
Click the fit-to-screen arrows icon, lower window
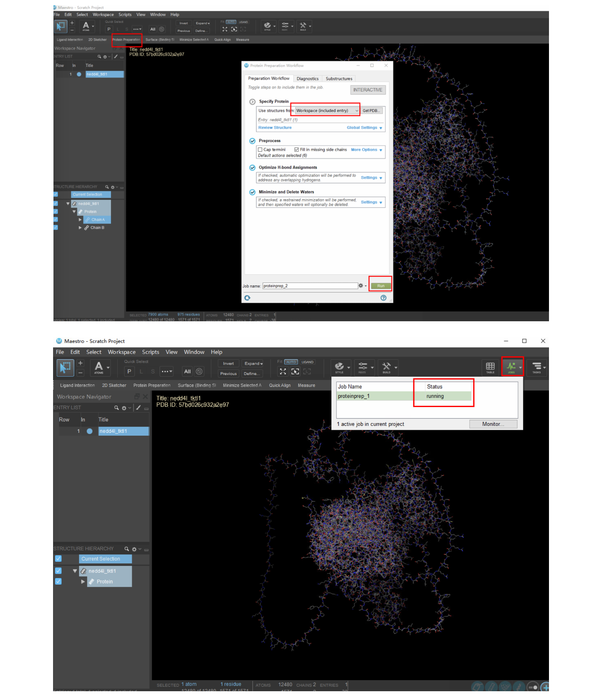pos(283,372)
